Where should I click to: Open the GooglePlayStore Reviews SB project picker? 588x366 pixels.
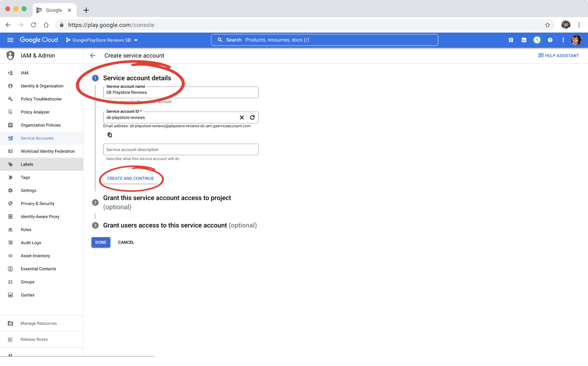click(x=102, y=40)
